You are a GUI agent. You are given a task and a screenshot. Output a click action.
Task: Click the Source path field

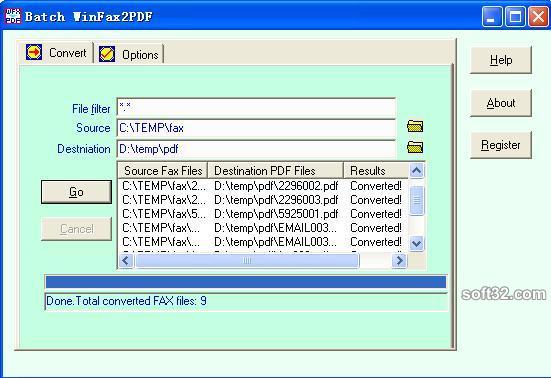[x=256, y=128]
